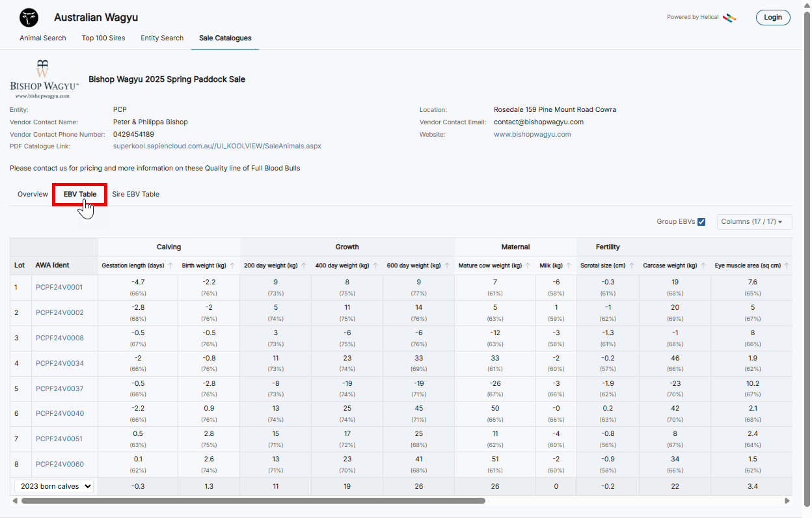
Task: Open animal PCPF24V0034 details link
Action: [x=59, y=363]
